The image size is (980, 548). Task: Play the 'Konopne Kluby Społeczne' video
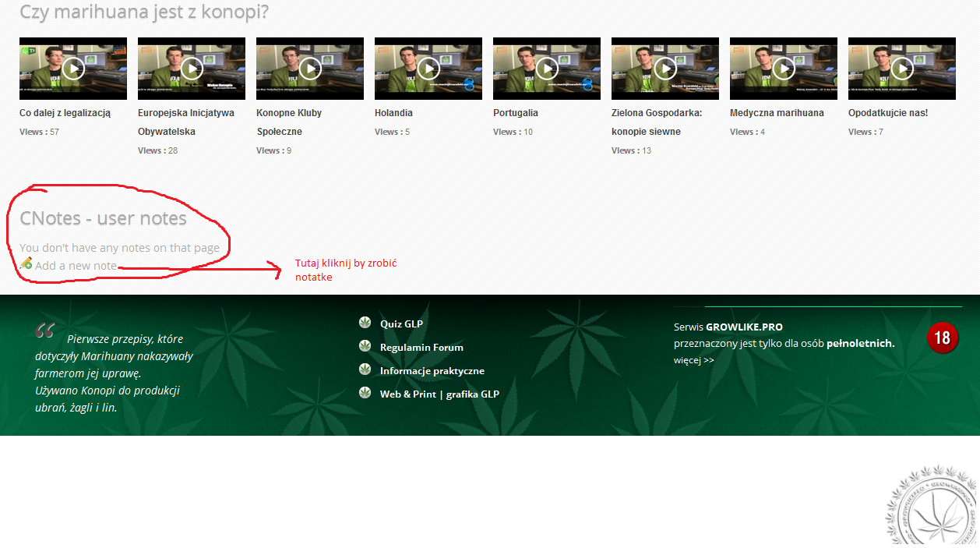pyautogui.click(x=310, y=69)
